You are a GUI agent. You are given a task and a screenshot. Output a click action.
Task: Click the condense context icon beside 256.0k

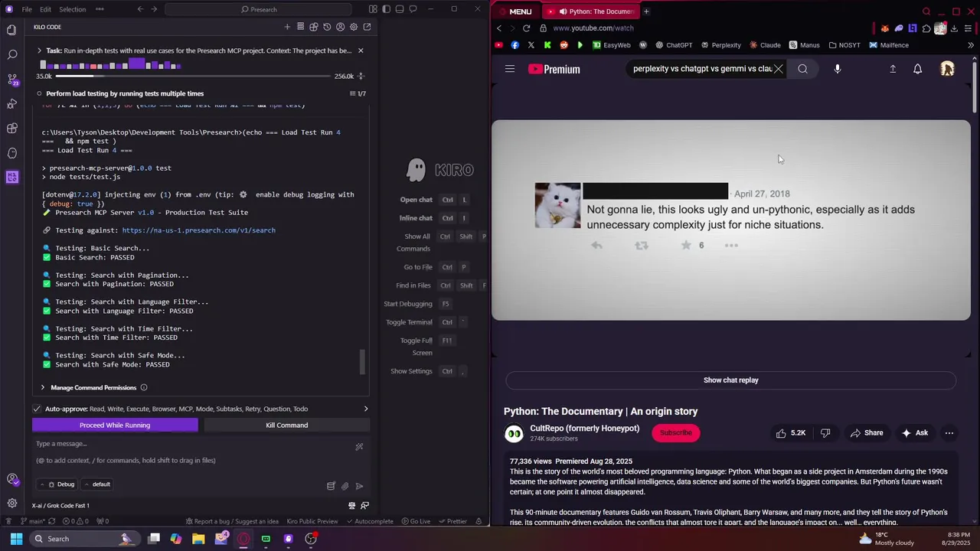[361, 77]
